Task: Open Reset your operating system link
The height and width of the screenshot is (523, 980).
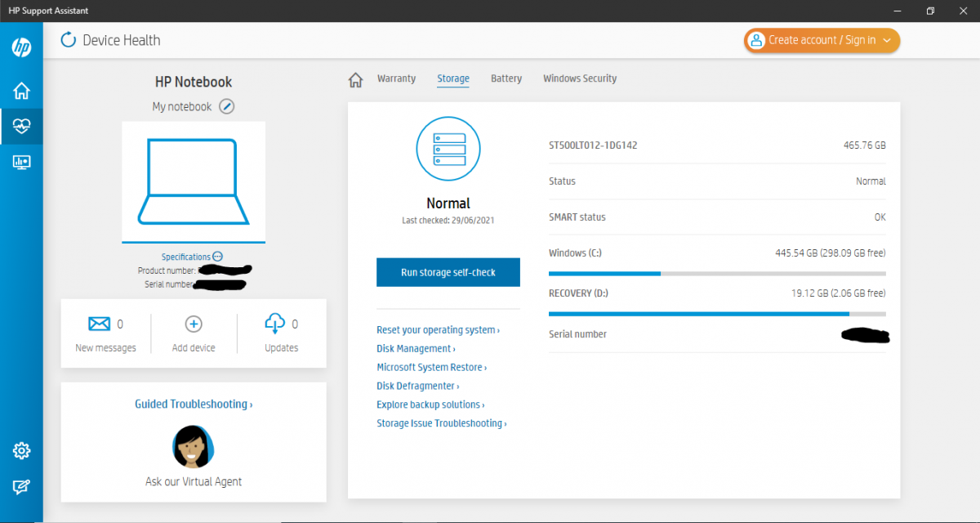Action: (x=438, y=330)
